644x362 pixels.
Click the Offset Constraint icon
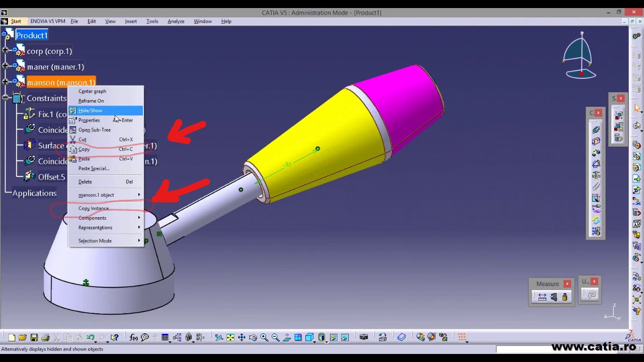(596, 152)
